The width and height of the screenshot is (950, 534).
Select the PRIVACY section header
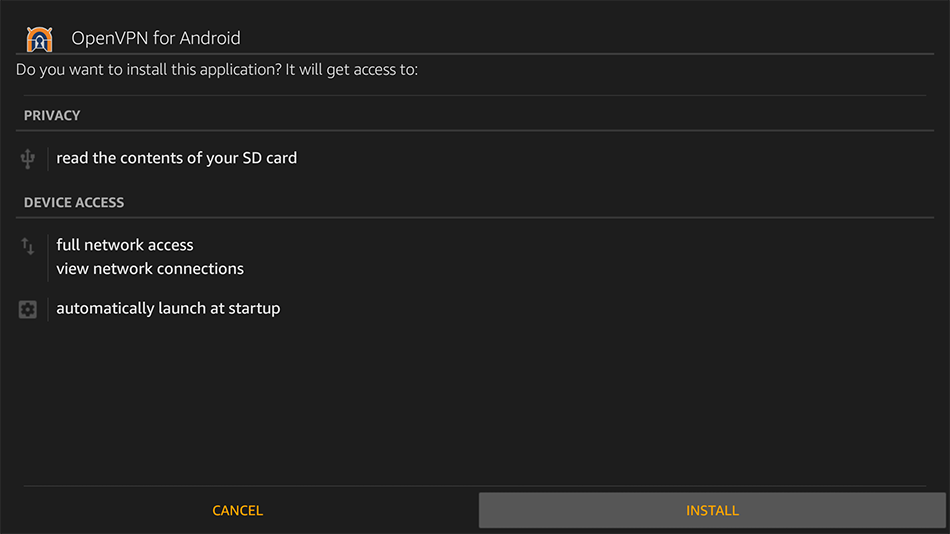click(52, 116)
